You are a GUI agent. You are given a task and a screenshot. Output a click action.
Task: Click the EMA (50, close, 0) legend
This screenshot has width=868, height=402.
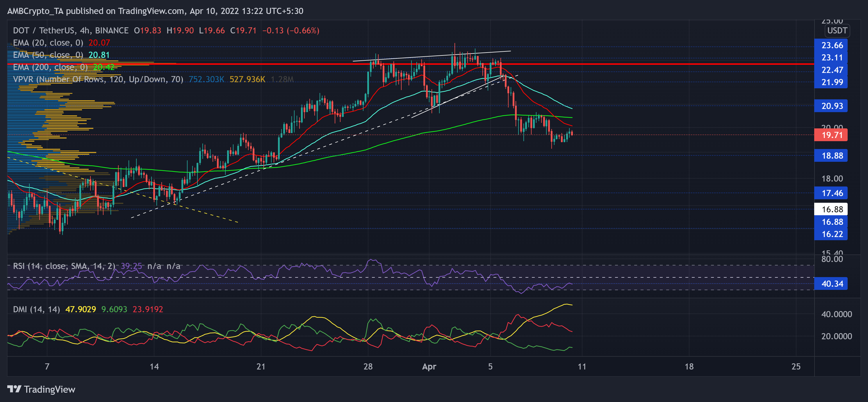click(48, 55)
